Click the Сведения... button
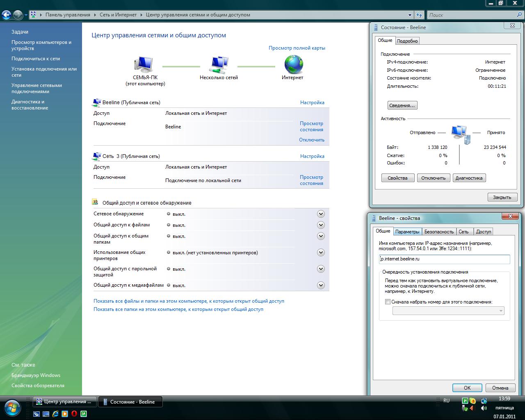Screen dimensions: 525x420 click(402, 105)
